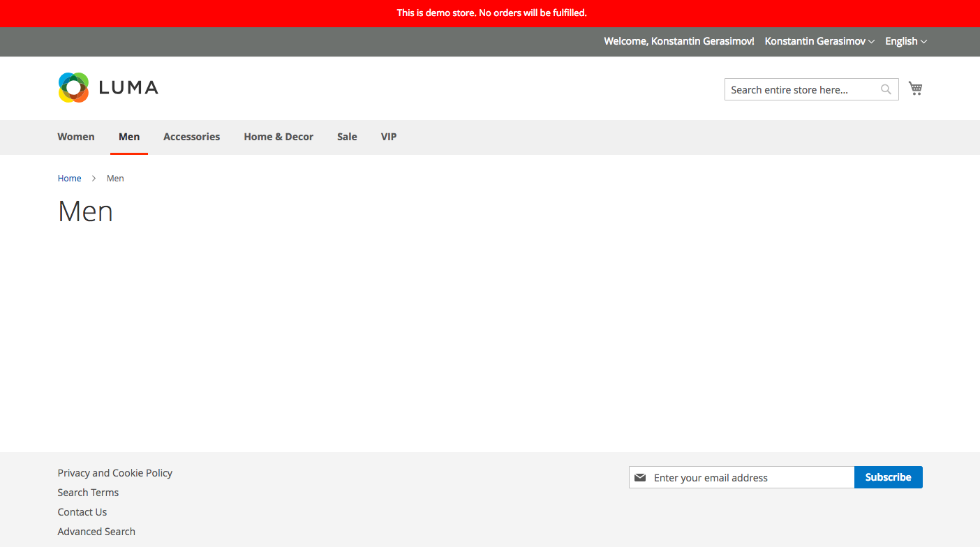The image size is (980, 547).
Task: Open the Women category menu
Action: coord(76,137)
